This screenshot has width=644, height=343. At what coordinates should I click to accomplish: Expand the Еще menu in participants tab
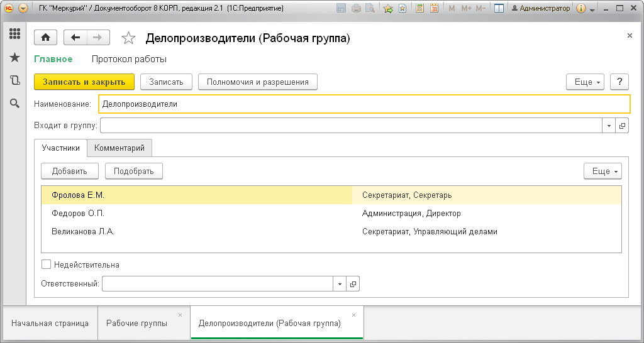pyautogui.click(x=603, y=171)
